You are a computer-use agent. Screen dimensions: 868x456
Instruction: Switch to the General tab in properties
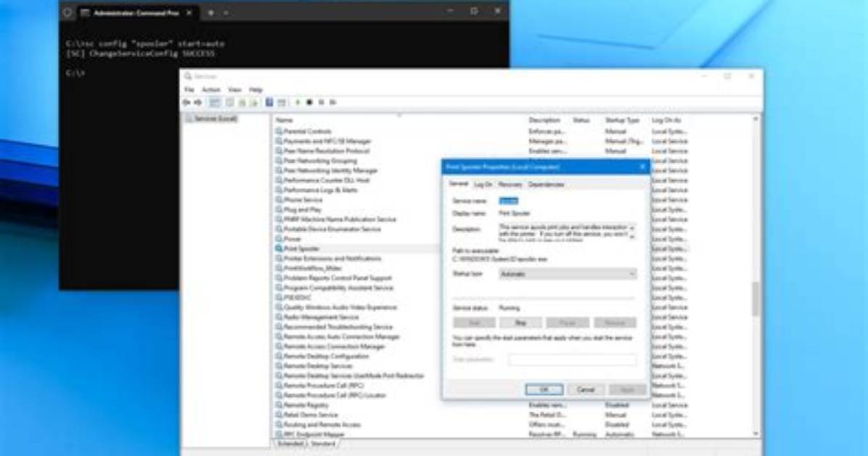tap(459, 184)
